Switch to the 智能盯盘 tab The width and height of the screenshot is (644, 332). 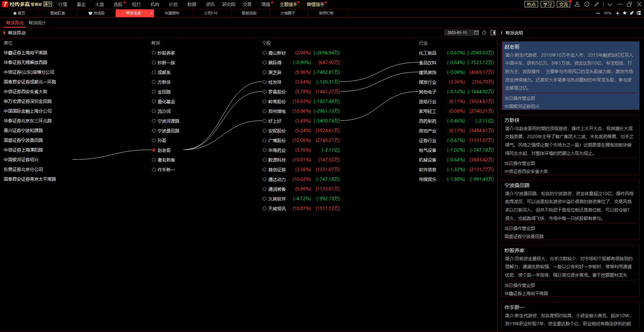click(58, 13)
